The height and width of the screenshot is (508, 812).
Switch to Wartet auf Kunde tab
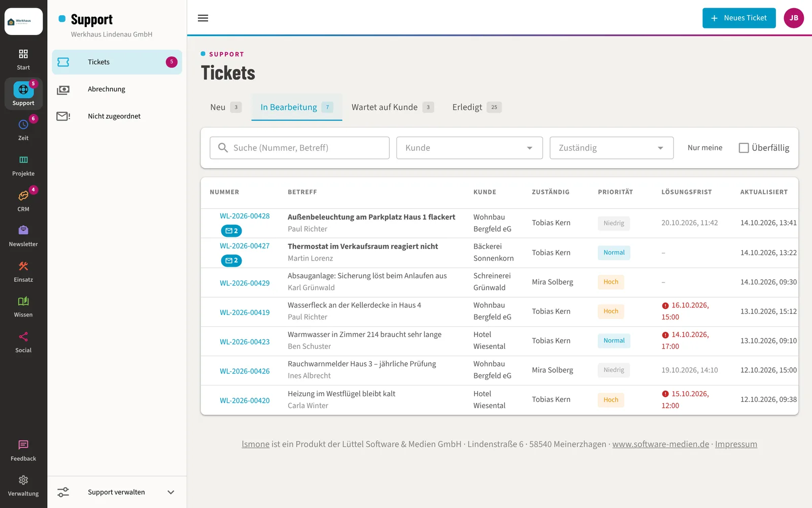click(393, 107)
